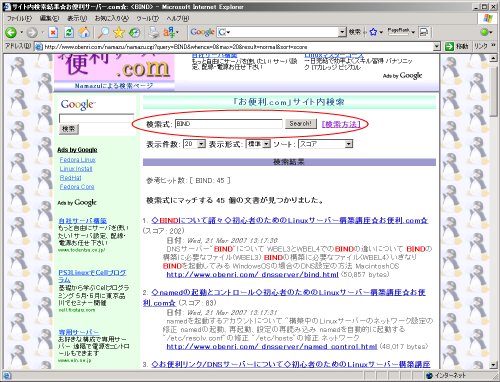Open the bind.html result URL link

[252, 275]
